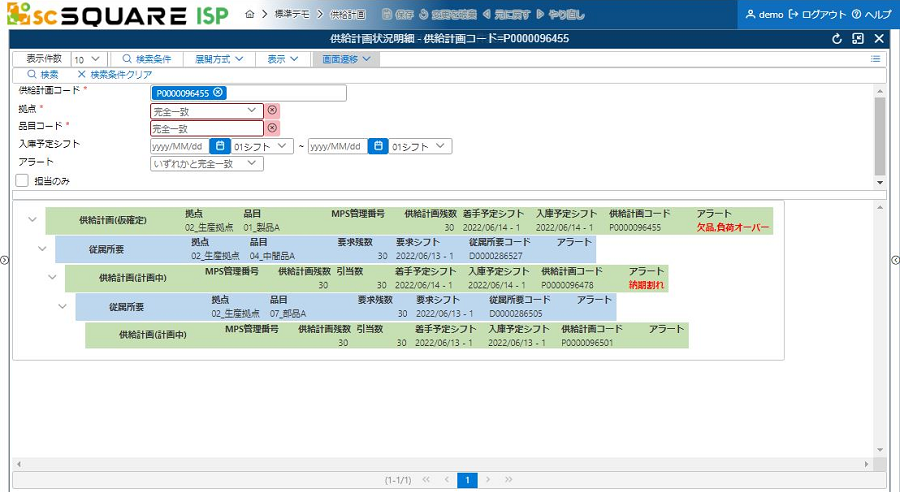
Task: Open the end date calendar picker
Action: click(x=378, y=146)
